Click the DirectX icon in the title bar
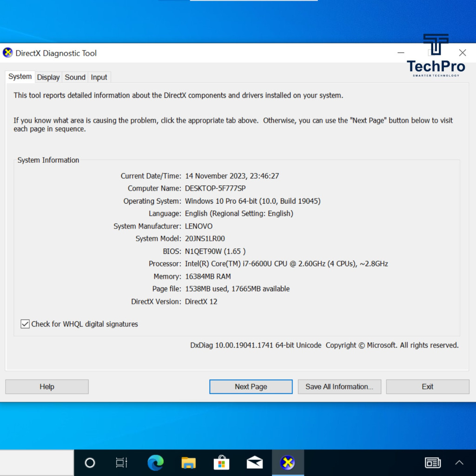 (8, 53)
